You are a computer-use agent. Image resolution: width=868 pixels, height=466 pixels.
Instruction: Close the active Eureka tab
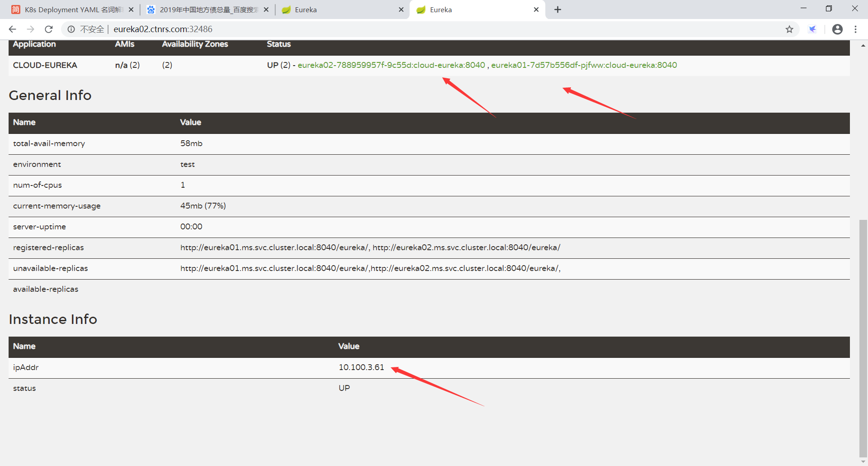click(x=536, y=10)
